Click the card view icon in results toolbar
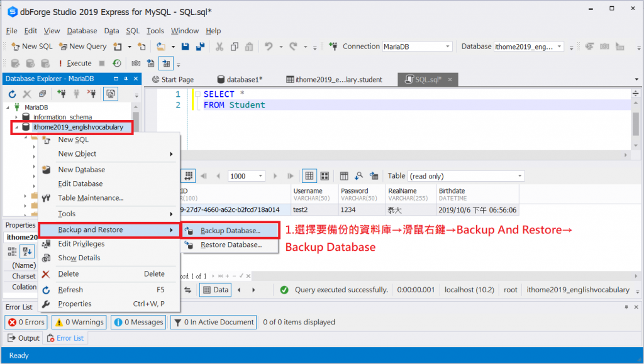 325,176
